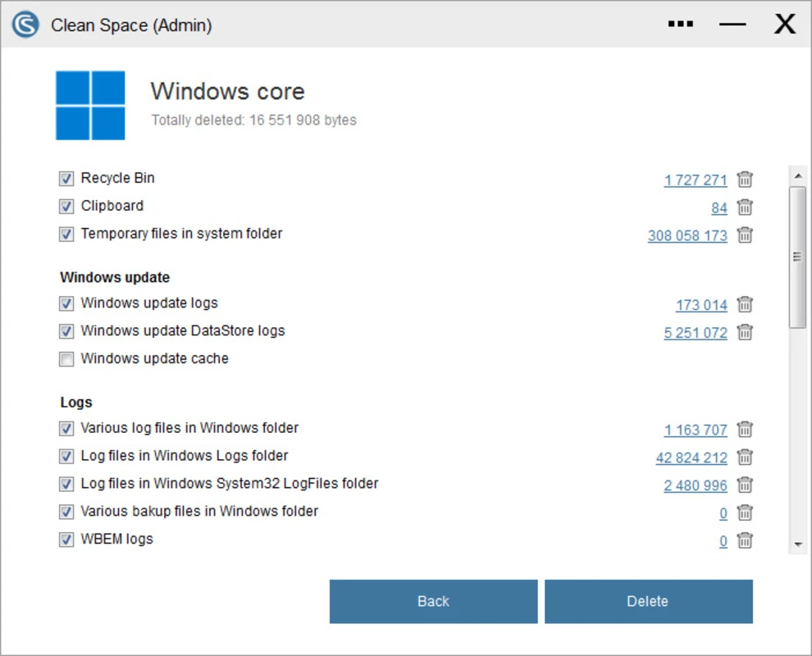The image size is (812, 656).
Task: Click the 42 824 212 size link
Action: tap(691, 458)
